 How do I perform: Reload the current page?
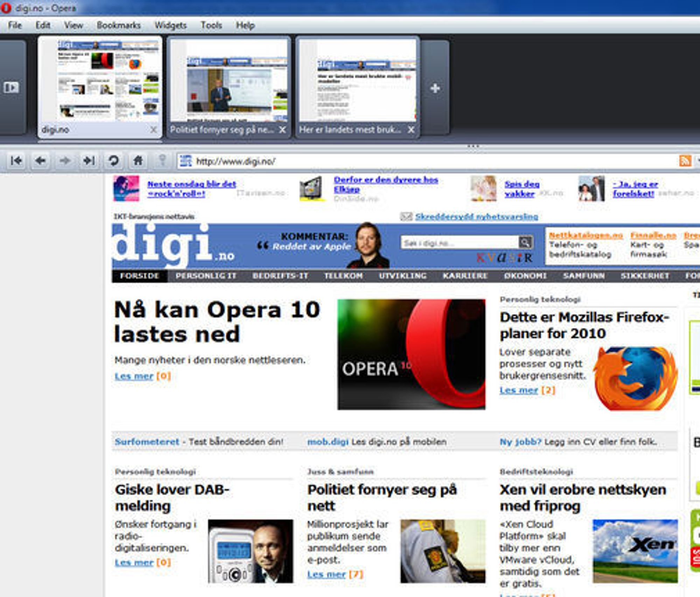pos(113,161)
